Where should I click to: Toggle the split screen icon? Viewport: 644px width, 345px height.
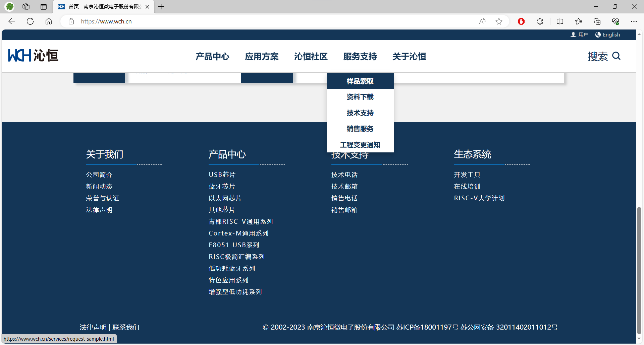(560, 21)
